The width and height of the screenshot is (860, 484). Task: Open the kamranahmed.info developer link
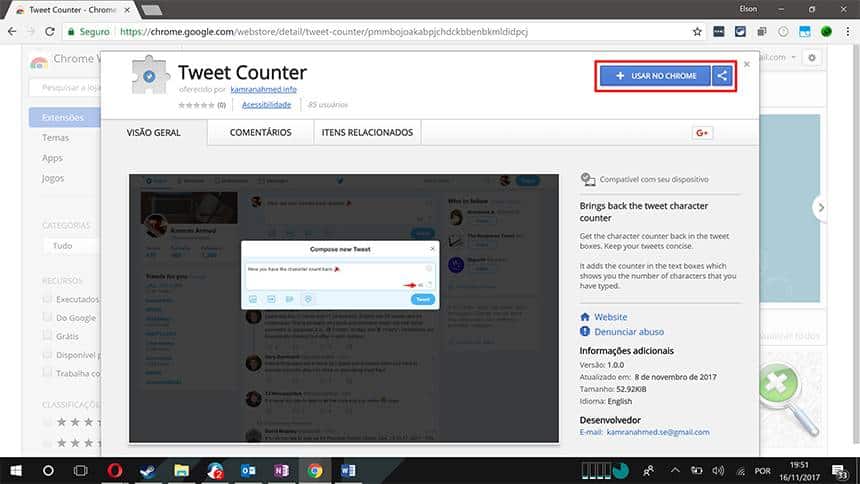pos(263,89)
